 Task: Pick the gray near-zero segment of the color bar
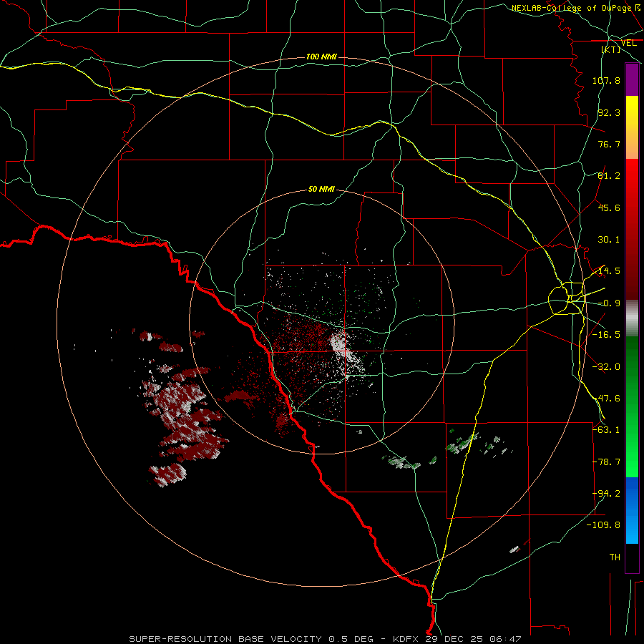[632, 318]
